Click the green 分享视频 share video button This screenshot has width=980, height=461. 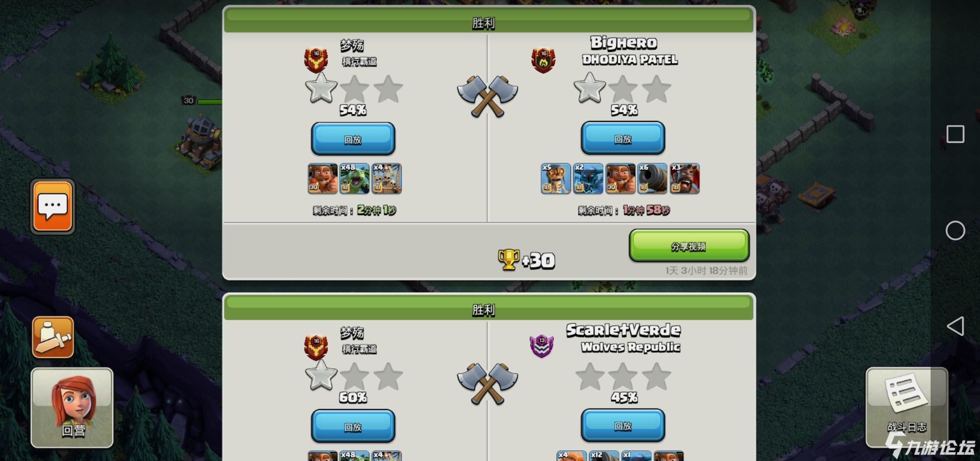[689, 245]
